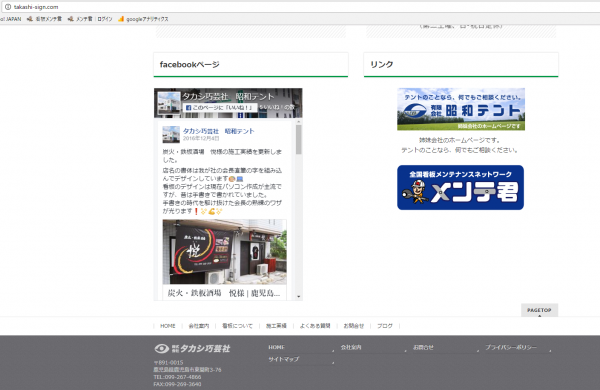Like the page with このページに「いいね！」 button
This screenshot has height=390, width=600.
click(x=219, y=108)
